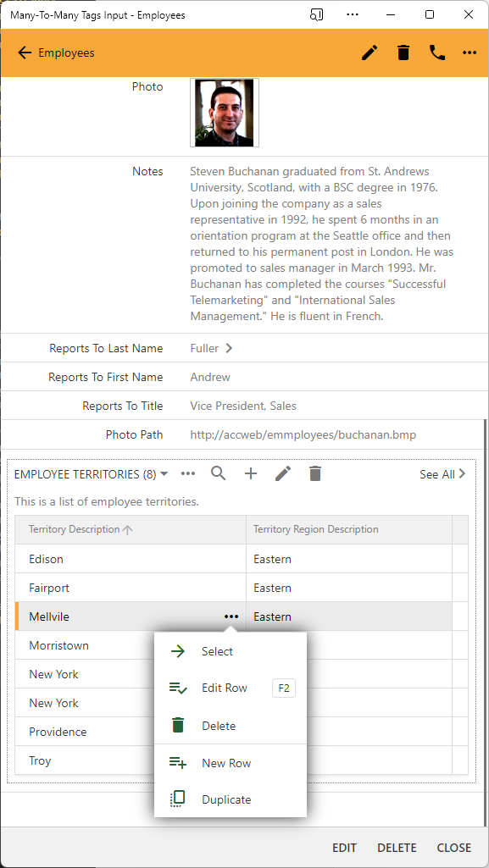Click the trash icon in the orange toolbar
The image size is (489, 868).
tap(403, 53)
